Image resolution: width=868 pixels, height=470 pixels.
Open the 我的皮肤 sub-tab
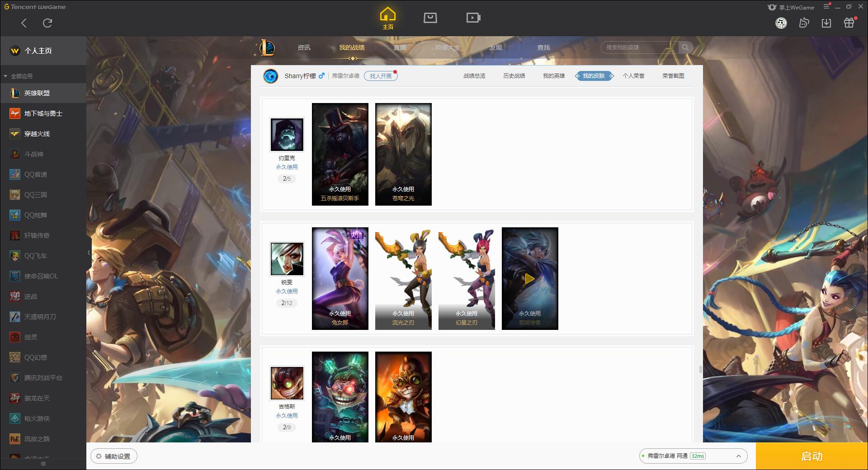pos(594,76)
